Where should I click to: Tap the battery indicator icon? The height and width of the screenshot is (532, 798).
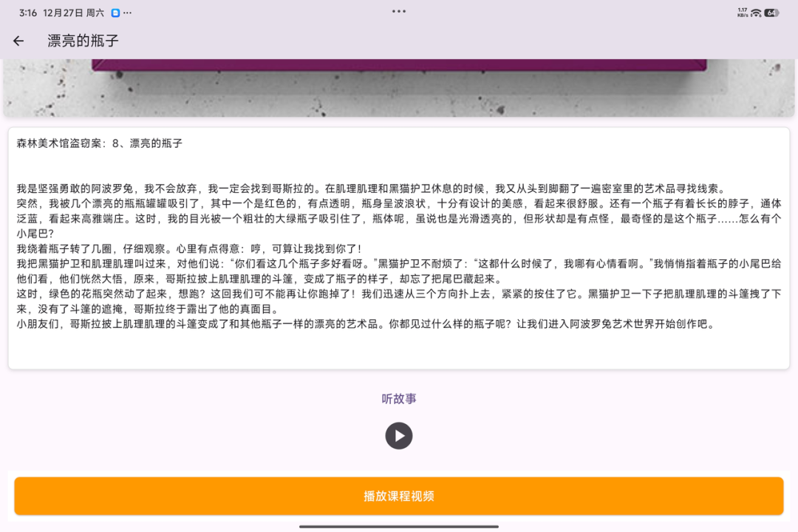pos(771,13)
